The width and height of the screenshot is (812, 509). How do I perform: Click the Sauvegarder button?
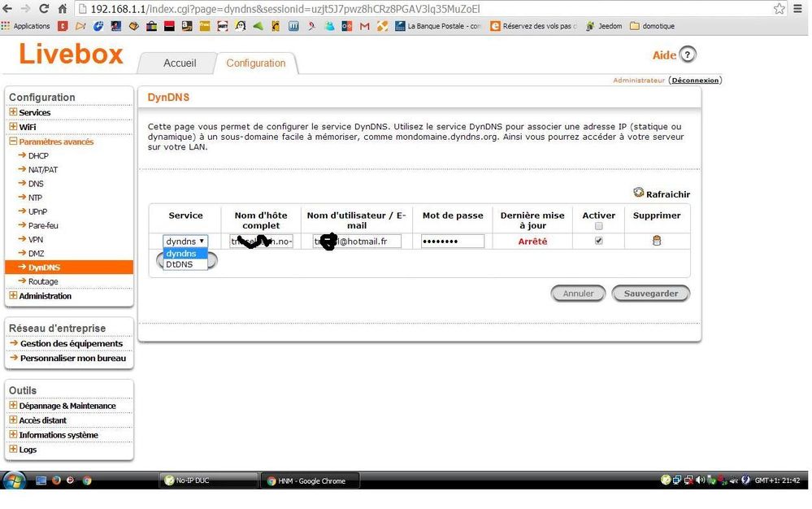point(651,294)
